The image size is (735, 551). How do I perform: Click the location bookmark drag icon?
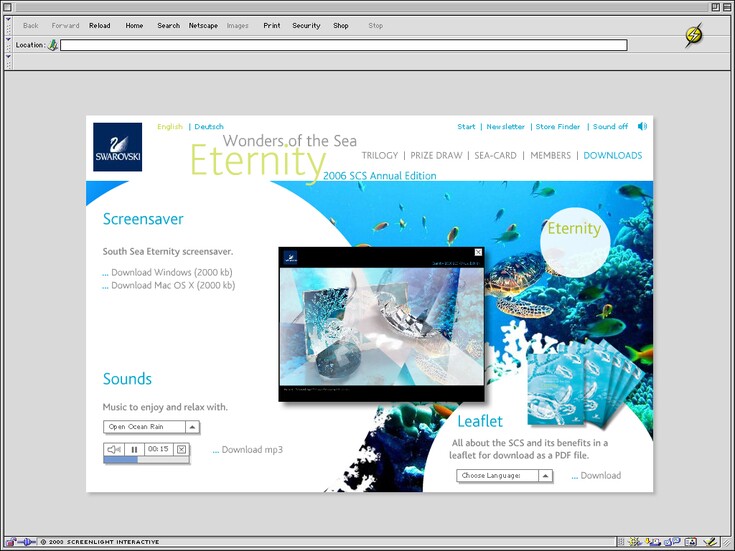[x=53, y=45]
